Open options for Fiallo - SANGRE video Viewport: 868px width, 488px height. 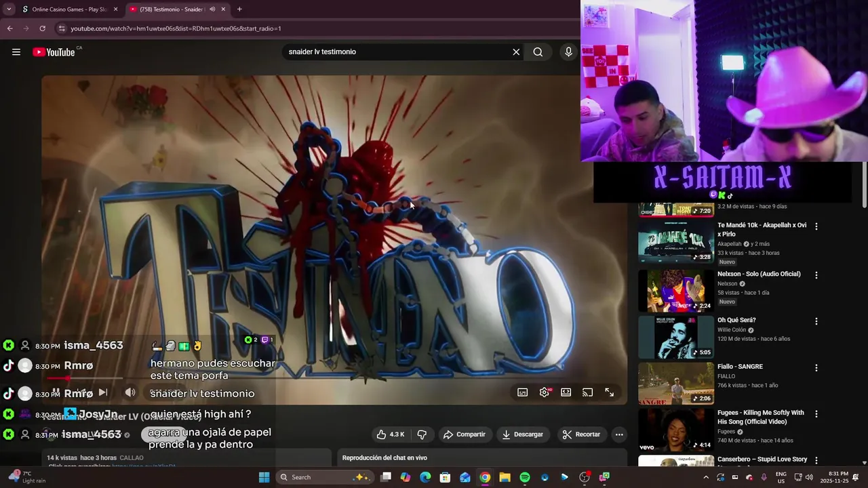[816, 368]
